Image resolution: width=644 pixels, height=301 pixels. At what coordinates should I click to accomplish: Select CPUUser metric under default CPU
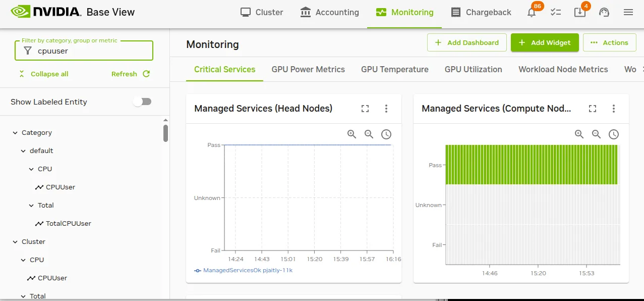(x=61, y=187)
